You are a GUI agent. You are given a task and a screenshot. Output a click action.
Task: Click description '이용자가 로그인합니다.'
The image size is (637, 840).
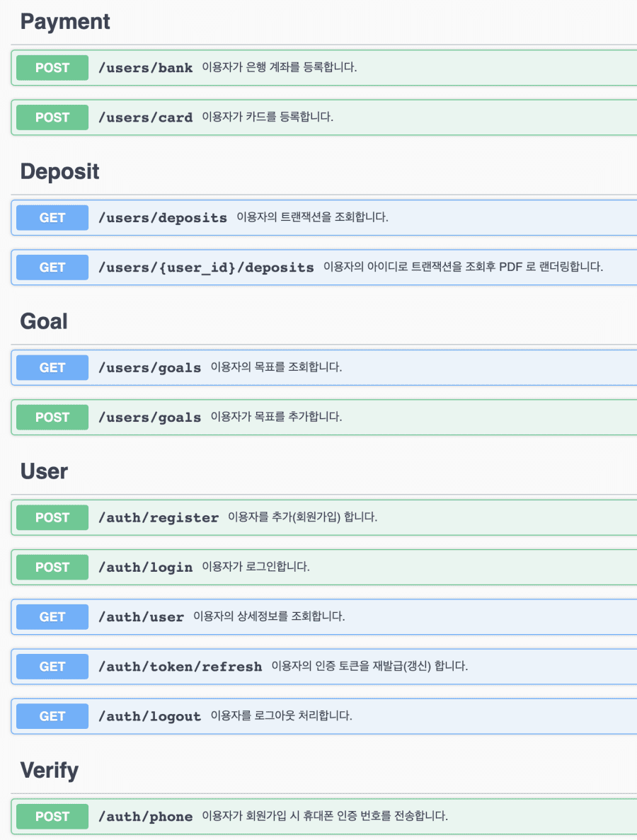(256, 567)
